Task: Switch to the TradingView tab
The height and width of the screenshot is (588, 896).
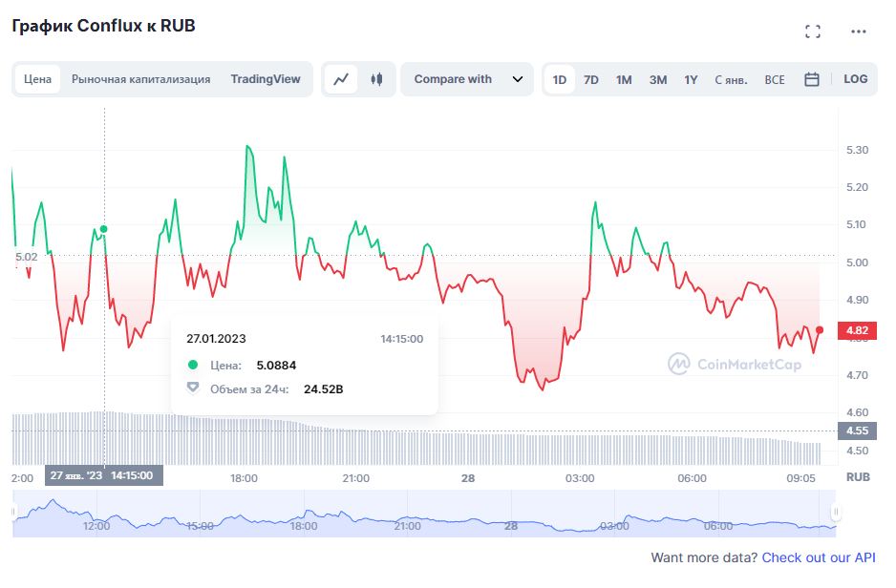Action: point(265,79)
